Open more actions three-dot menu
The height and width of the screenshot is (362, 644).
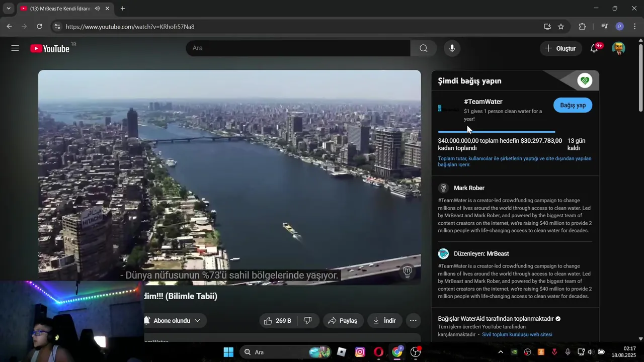413,321
